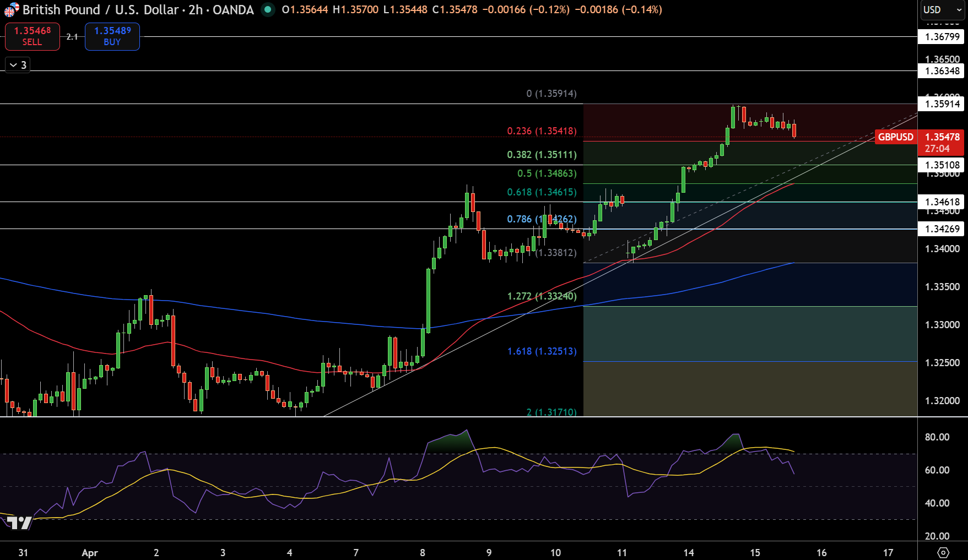This screenshot has width=968, height=560.
Task: Open the USD currency dropdown
Action: coord(943,10)
